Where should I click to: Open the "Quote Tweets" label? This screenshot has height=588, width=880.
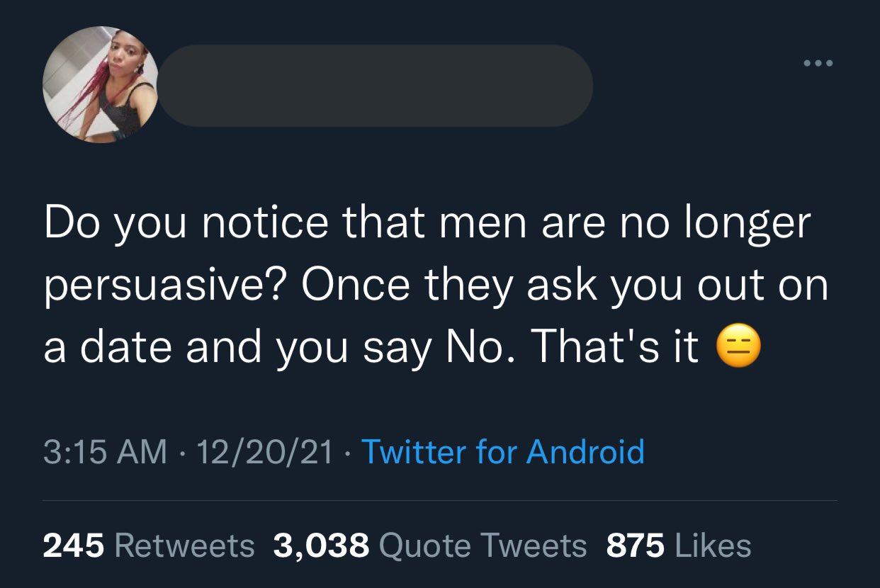click(483, 545)
